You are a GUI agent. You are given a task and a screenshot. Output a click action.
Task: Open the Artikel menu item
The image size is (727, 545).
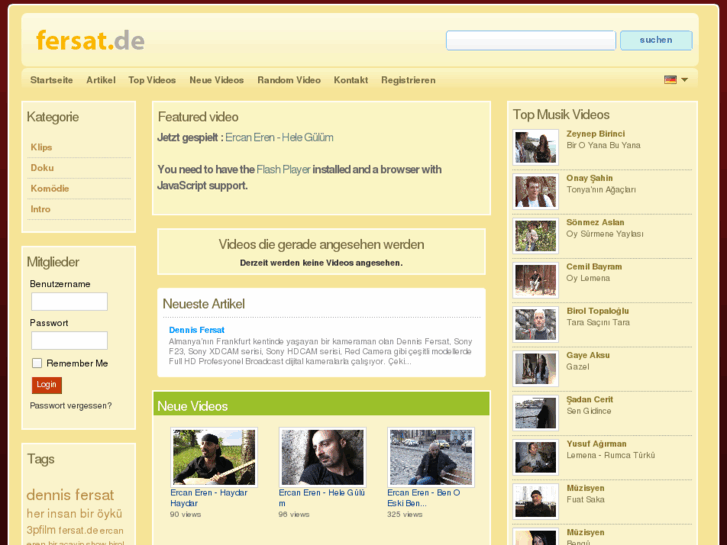pos(101,80)
